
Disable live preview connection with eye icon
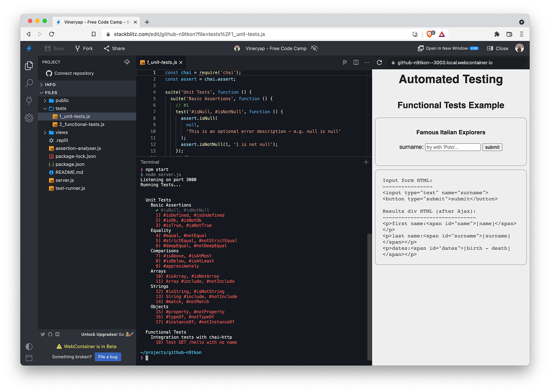[x=314, y=48]
